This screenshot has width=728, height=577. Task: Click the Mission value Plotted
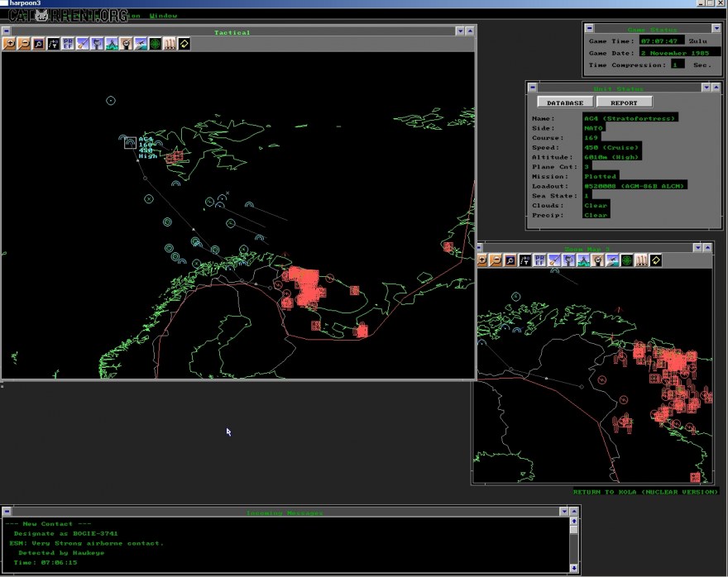(x=601, y=176)
